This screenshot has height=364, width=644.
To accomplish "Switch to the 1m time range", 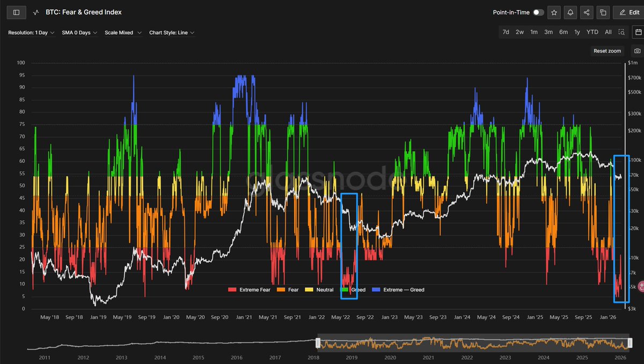I will coord(534,32).
